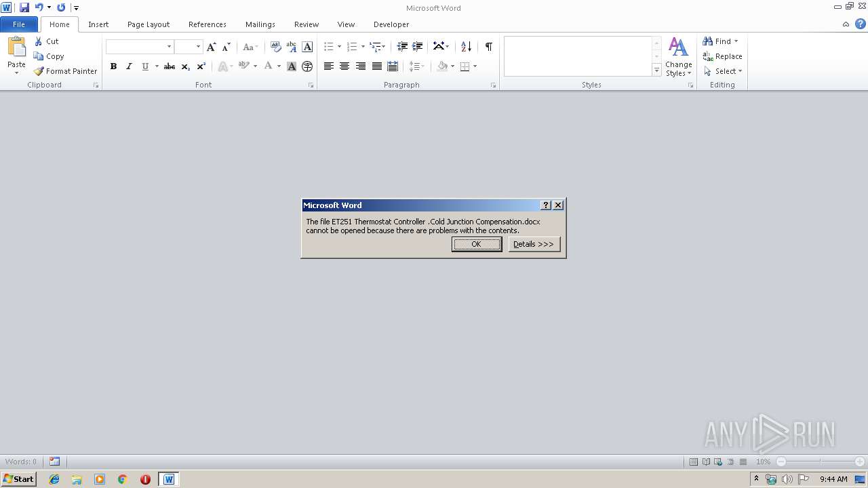Screen dimensions: 868x488
Task: Click the Details >>> button
Action: coord(534,244)
